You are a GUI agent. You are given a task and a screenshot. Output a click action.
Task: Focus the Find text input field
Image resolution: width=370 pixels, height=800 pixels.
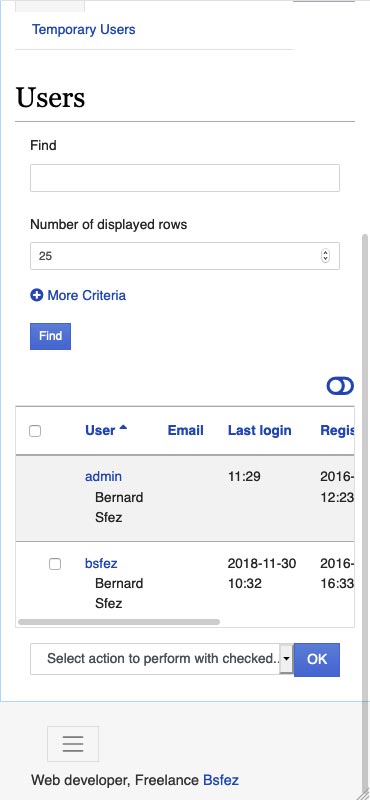coord(185,178)
